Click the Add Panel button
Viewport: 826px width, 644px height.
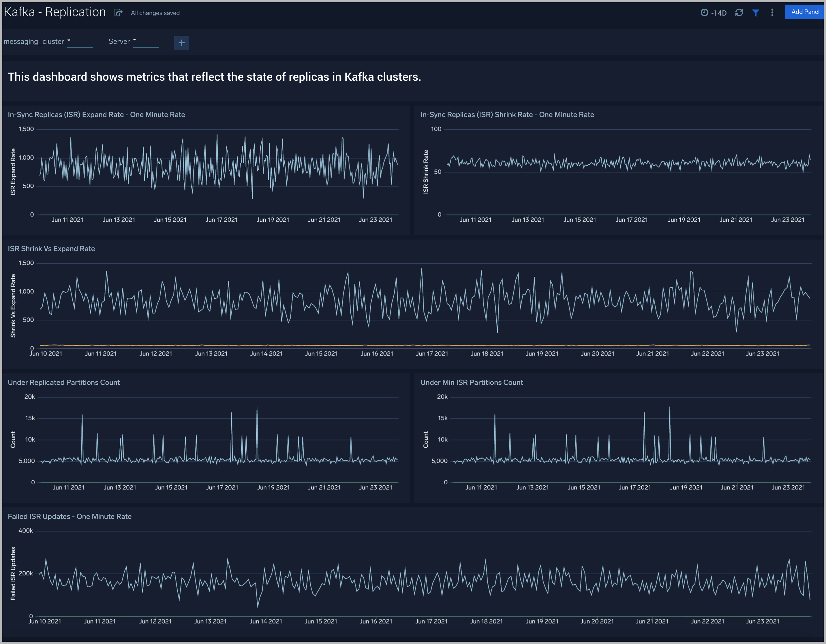click(x=804, y=12)
